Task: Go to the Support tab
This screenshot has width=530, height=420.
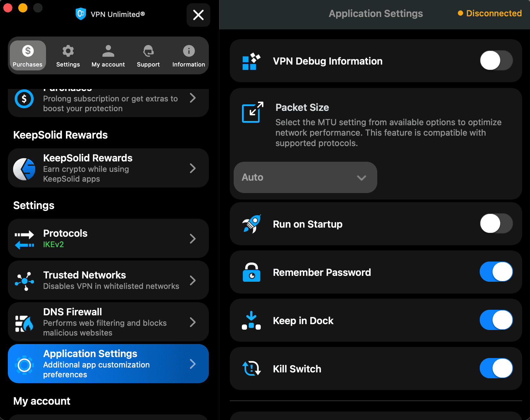Action: tap(148, 55)
